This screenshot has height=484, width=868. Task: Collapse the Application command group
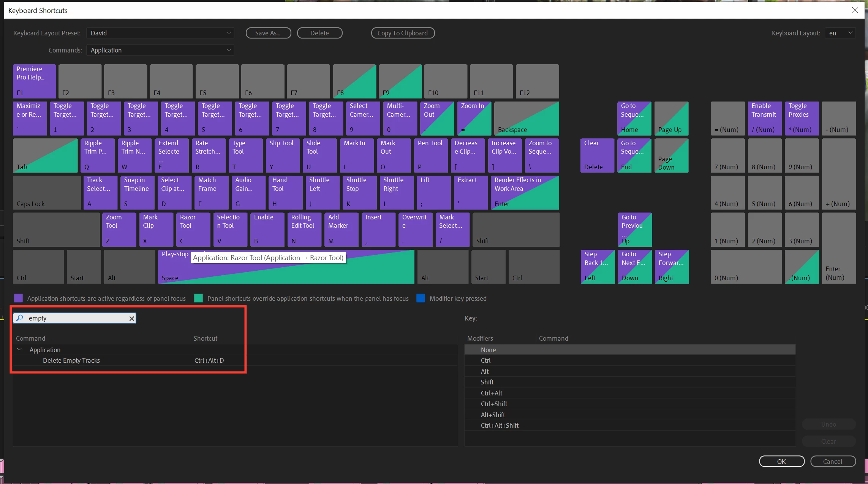click(x=19, y=349)
